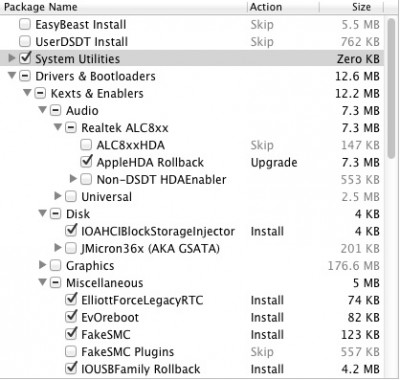Click the vertical scrollbar thumb
The width and height of the screenshot is (400, 380).
point(392,88)
